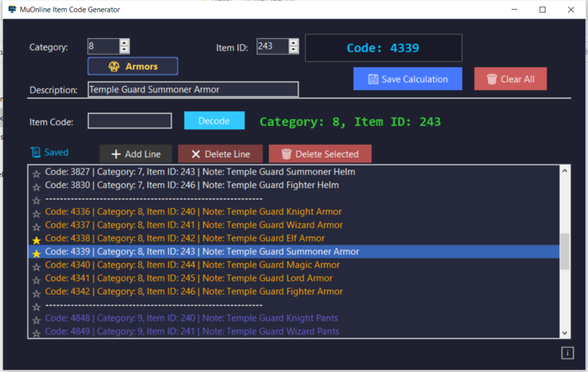Decrease Item ID with down arrow
This screenshot has width=588, height=372.
point(293,50)
